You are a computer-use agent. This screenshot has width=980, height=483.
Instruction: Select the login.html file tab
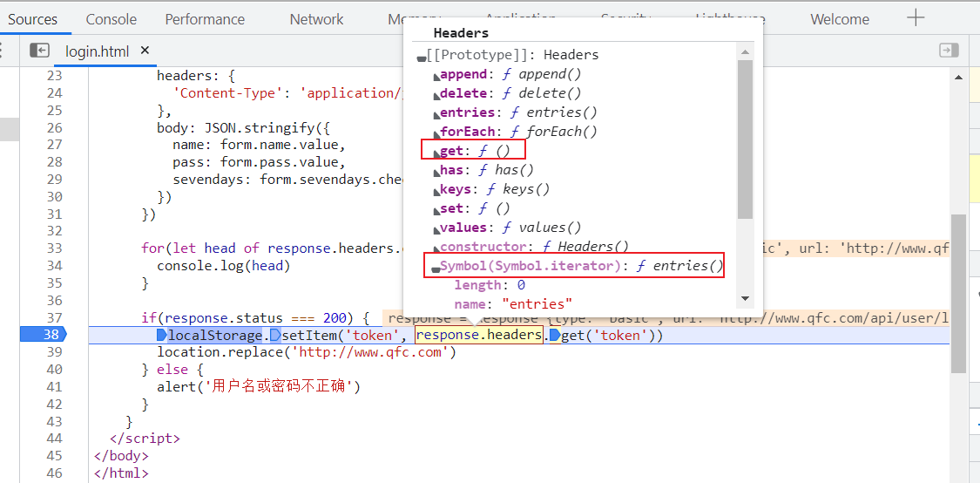pyautogui.click(x=97, y=51)
